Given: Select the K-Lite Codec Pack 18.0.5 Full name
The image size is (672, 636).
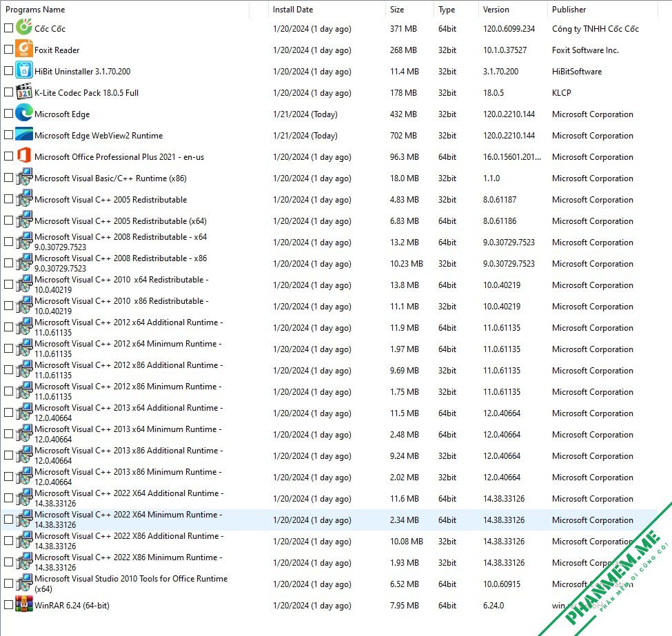Looking at the screenshot, I should point(86,93).
